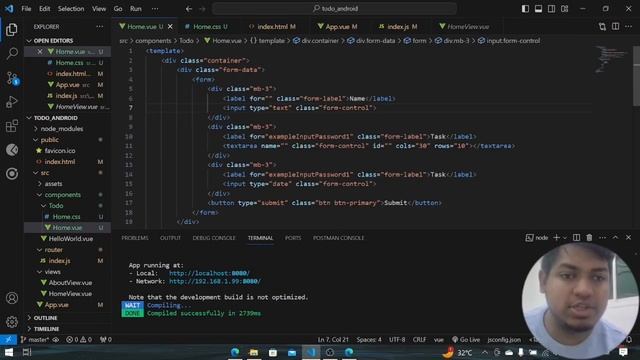Open the POSTMAN CONSOLE panel tab

[338, 238]
